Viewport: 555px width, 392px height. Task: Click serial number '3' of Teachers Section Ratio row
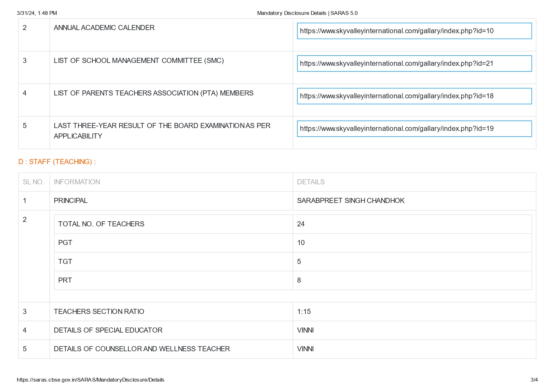[x=25, y=312]
